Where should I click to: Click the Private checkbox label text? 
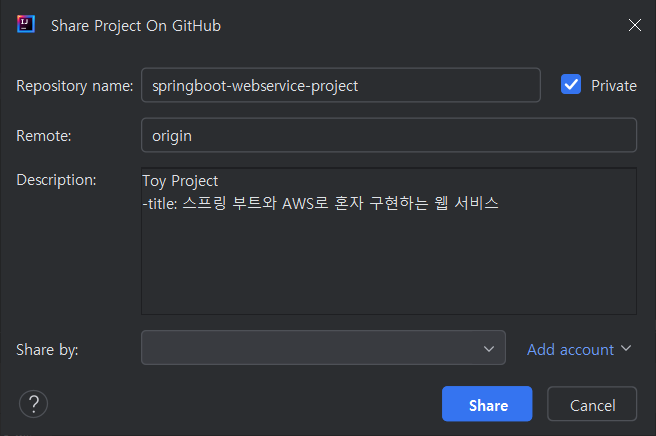(x=614, y=86)
